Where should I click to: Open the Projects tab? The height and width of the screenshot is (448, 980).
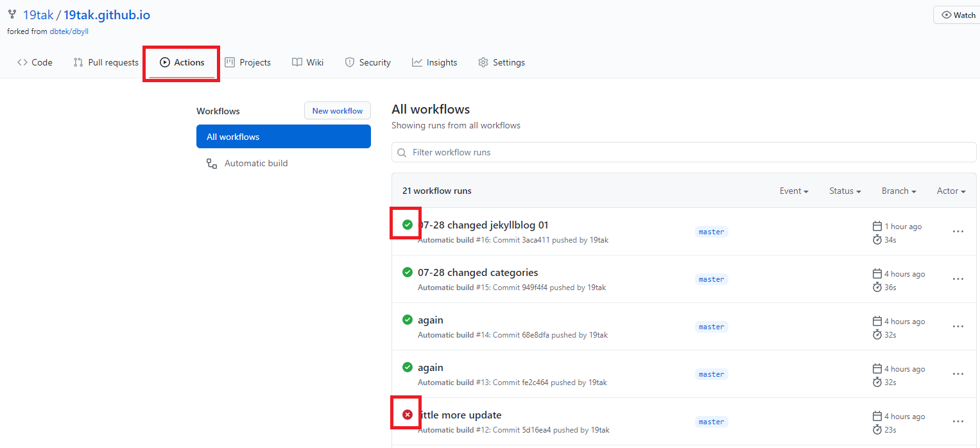(x=248, y=62)
